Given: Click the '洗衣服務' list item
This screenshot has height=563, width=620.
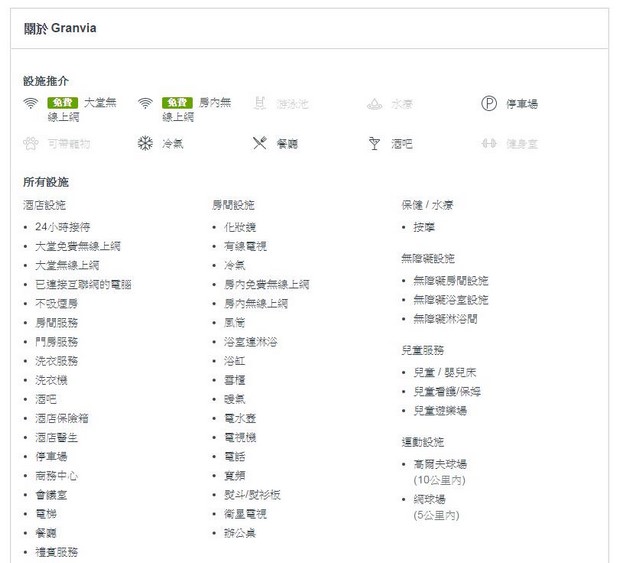Looking at the screenshot, I should tap(57, 361).
